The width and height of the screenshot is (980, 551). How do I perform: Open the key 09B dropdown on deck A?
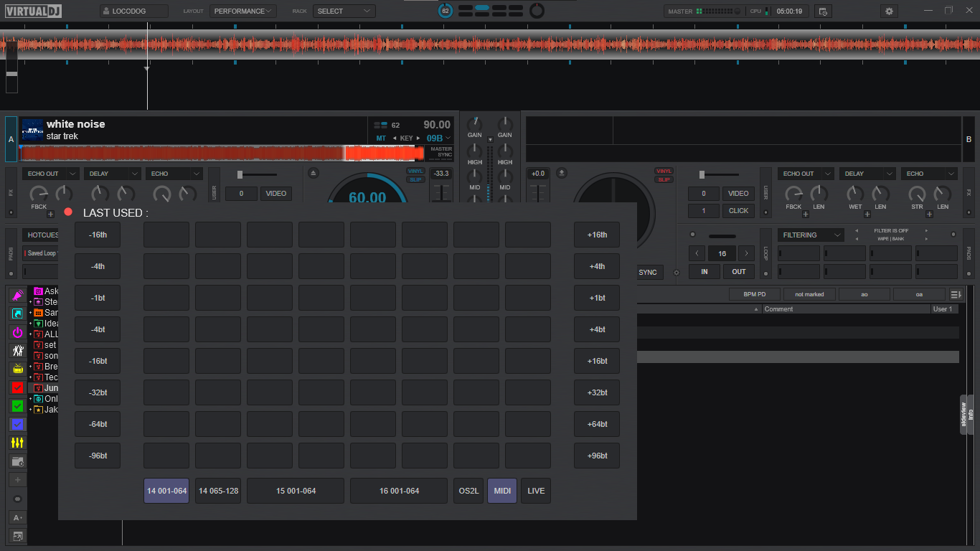[x=439, y=138]
